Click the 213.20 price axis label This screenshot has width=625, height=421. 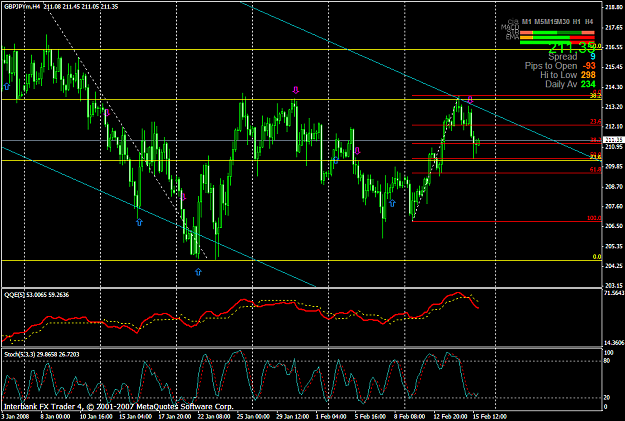[x=614, y=106]
